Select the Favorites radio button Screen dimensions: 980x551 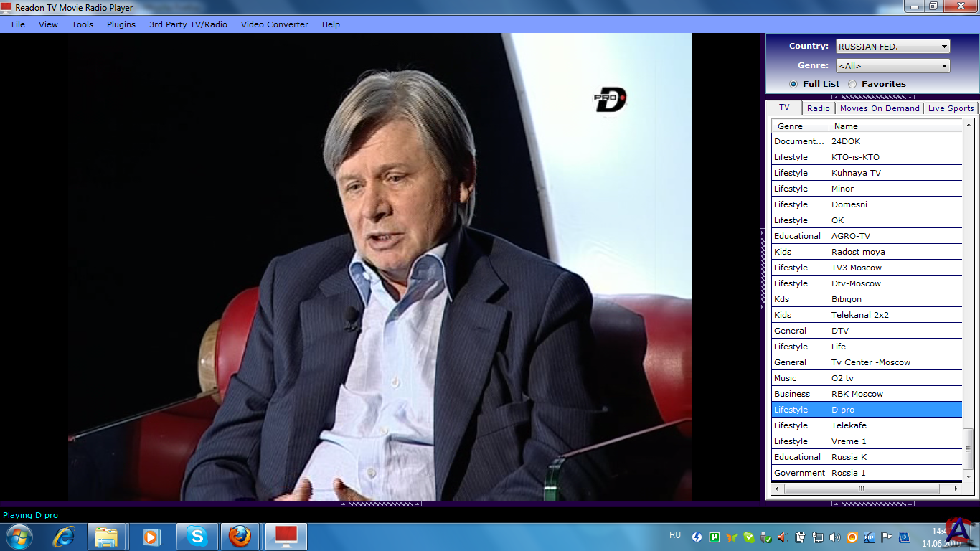[x=852, y=84]
